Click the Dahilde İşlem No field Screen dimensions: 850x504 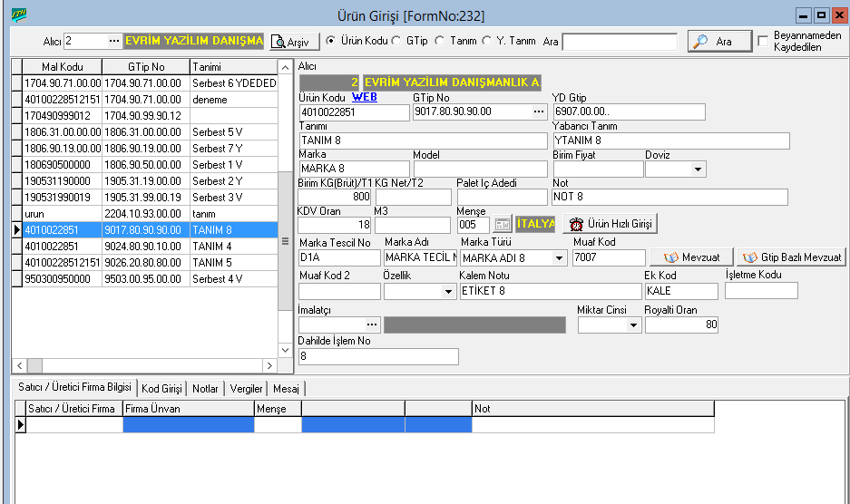378,356
